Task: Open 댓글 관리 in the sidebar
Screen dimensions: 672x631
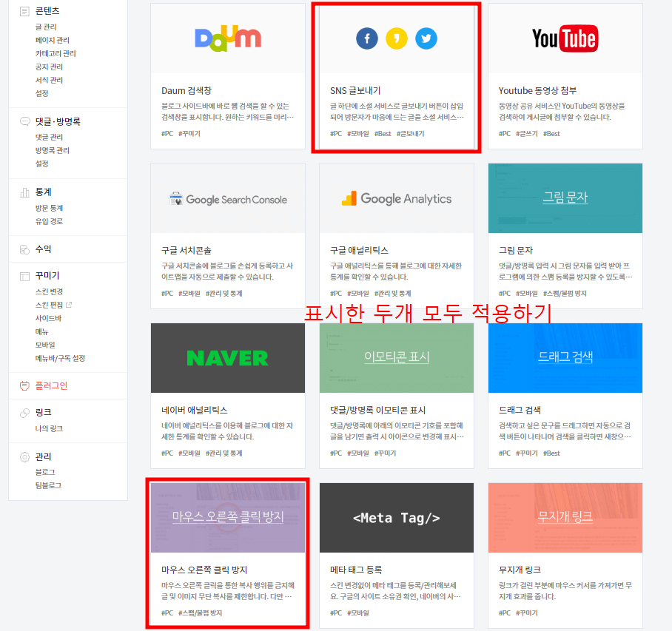Action: pos(49,137)
